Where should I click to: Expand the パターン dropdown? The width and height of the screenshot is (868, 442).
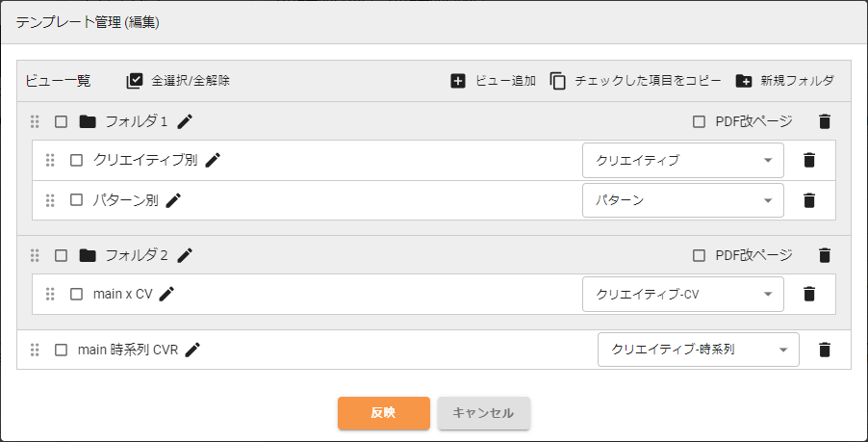point(683,200)
